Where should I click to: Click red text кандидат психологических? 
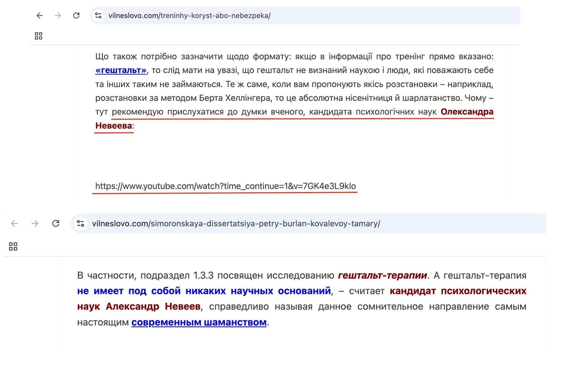[x=458, y=291]
